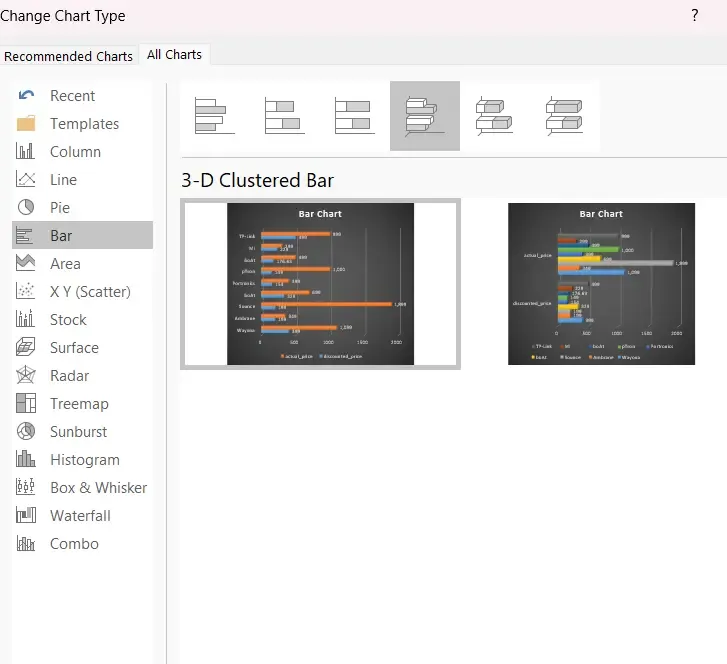Select the Combo category label

74,543
